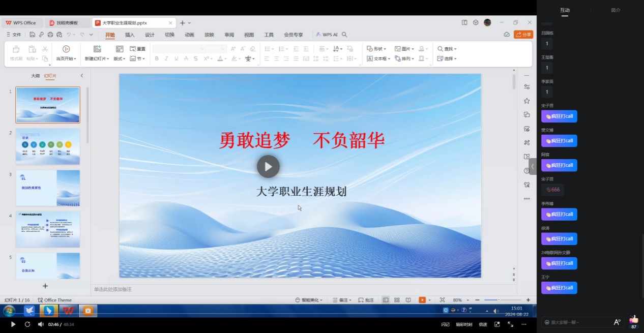This screenshot has width=644, height=333.
Task: Click the orange slideshow play icon in status bar
Action: (422, 300)
